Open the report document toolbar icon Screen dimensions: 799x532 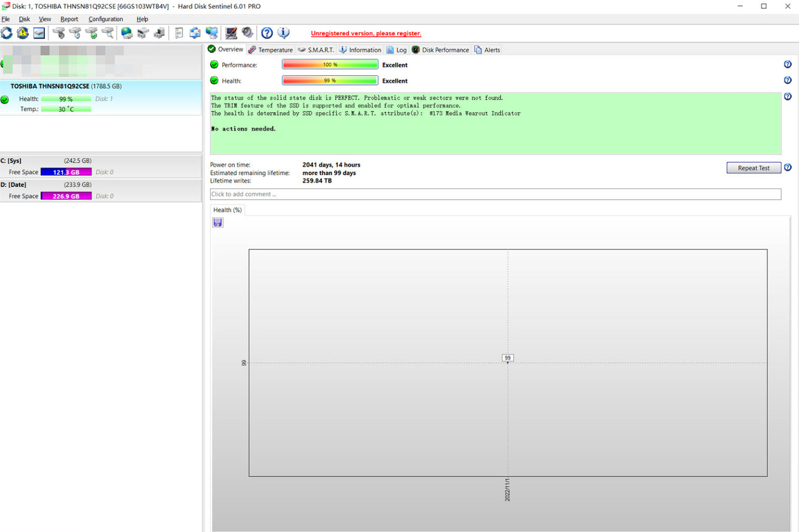[x=179, y=33]
